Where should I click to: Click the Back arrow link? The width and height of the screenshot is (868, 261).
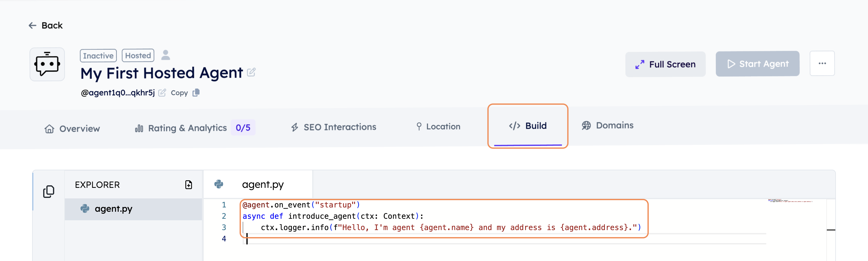click(x=45, y=26)
